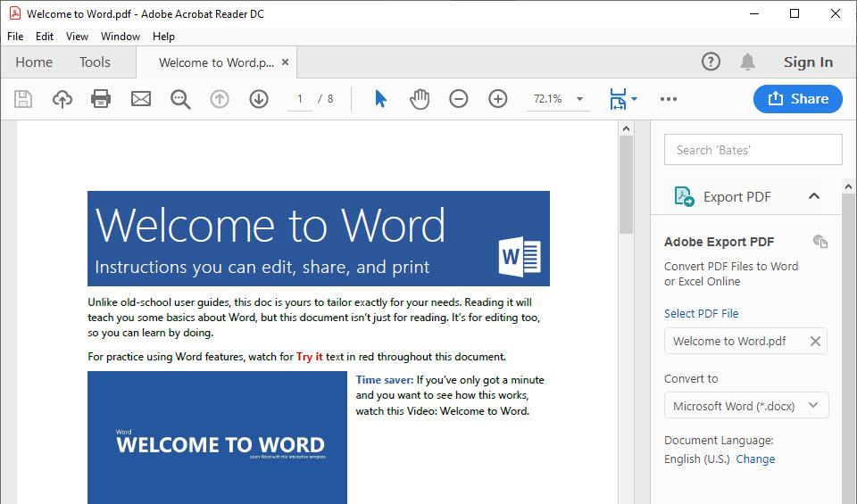Open the zoom level dropdown arrow
Screen dimensions: 857x504
(x=580, y=99)
